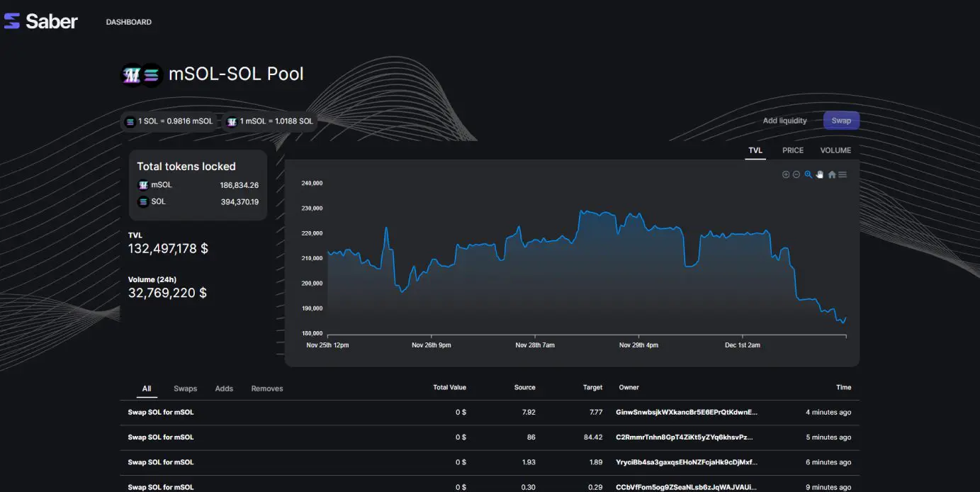Viewport: 980px width, 492px height.
Task: Click the Total tokens locked heading
Action: [186, 167]
